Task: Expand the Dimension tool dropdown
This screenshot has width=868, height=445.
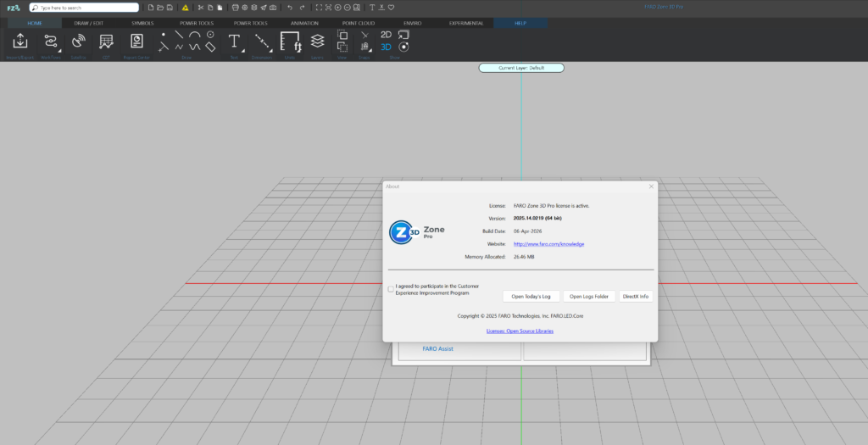Action: coord(271,51)
